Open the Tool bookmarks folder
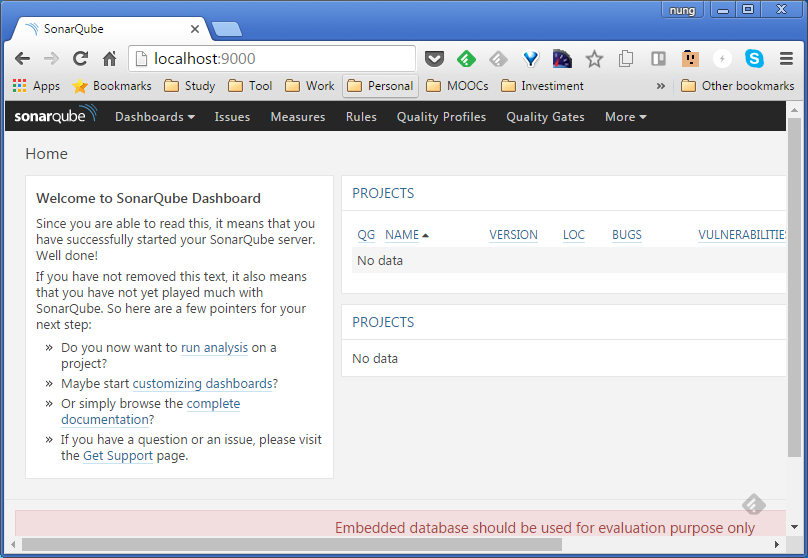Image resolution: width=808 pixels, height=558 pixels. coord(250,86)
